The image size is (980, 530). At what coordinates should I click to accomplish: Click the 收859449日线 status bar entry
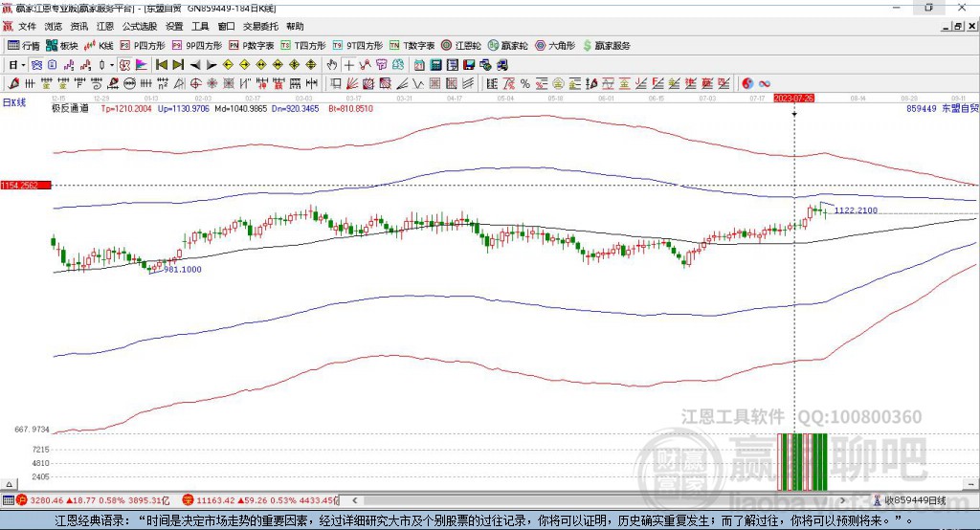(909, 500)
